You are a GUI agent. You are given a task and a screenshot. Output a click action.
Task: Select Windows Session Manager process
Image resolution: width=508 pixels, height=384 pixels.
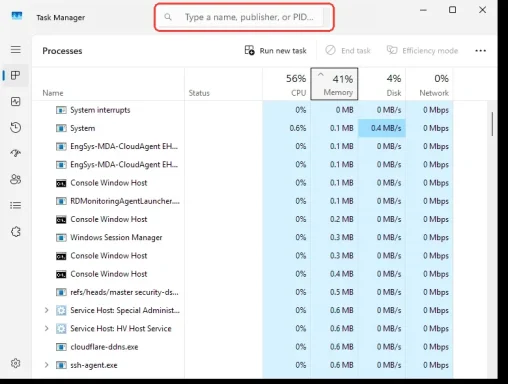116,238
